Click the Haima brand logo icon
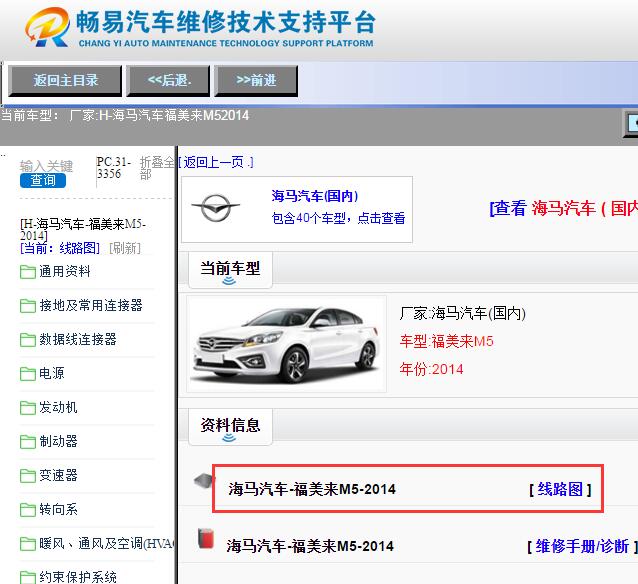This screenshot has height=584, width=638. (216, 208)
